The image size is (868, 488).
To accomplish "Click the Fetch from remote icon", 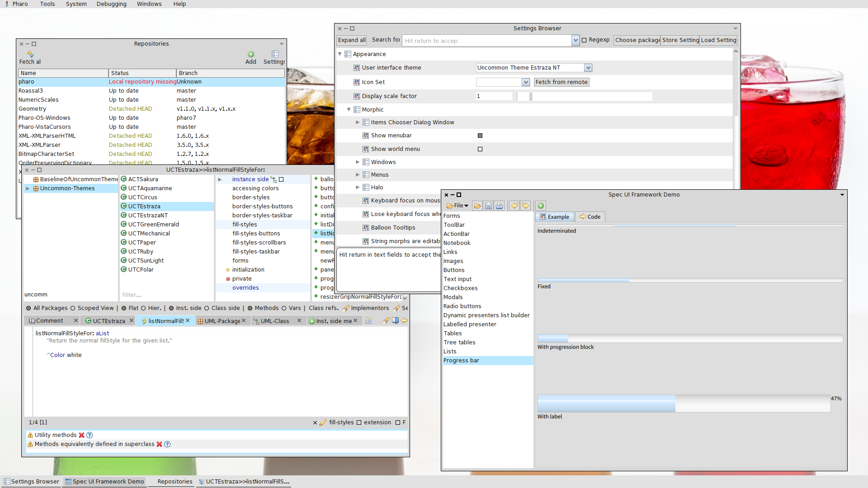I will click(561, 82).
